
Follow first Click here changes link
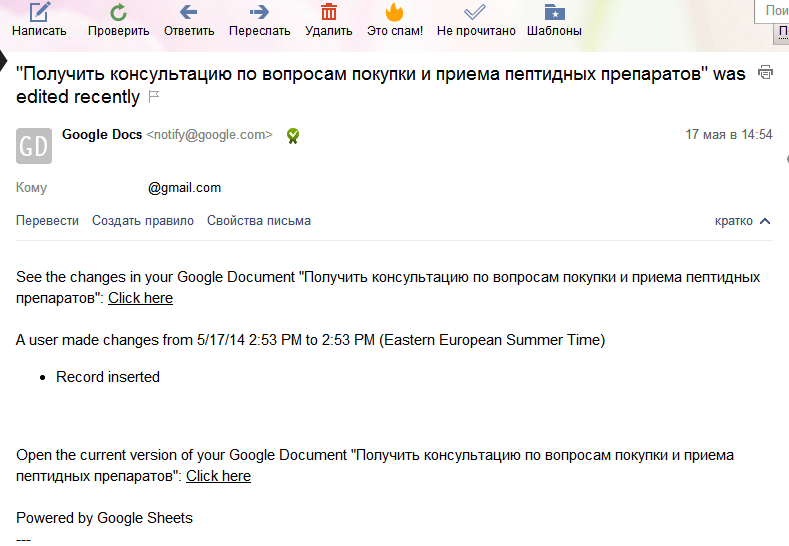pyautogui.click(x=140, y=298)
